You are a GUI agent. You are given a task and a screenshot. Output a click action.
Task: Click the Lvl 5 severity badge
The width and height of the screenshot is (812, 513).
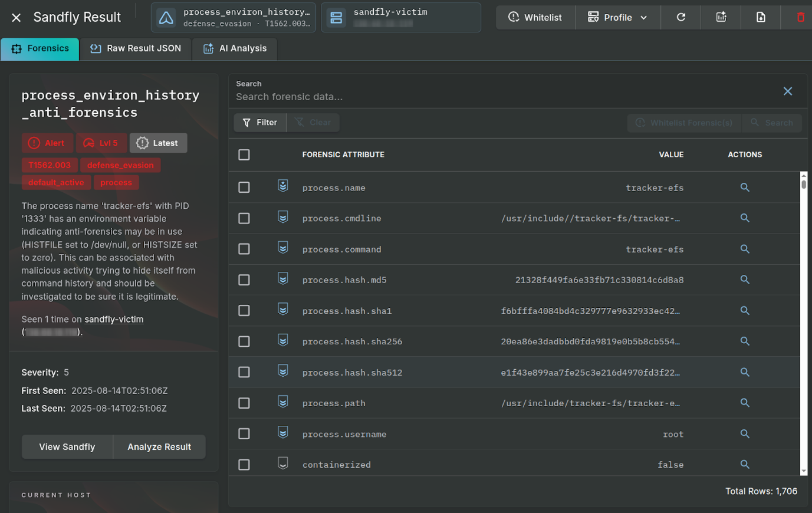pos(101,143)
